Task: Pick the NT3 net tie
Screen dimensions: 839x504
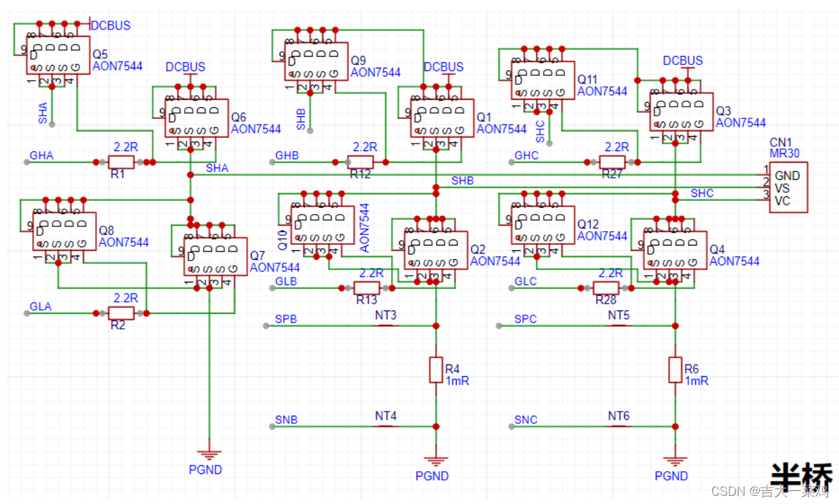Action: 386,326
